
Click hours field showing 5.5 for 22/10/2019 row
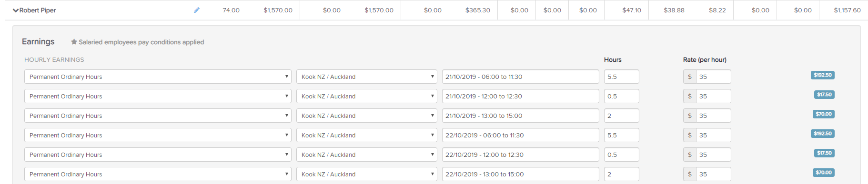(621, 135)
